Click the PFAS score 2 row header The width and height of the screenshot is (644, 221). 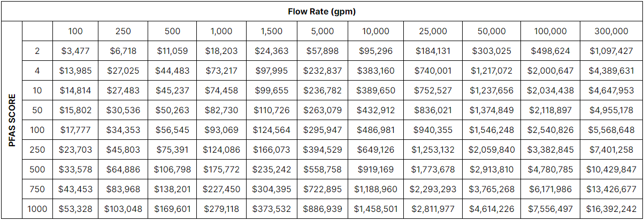[x=37, y=51]
